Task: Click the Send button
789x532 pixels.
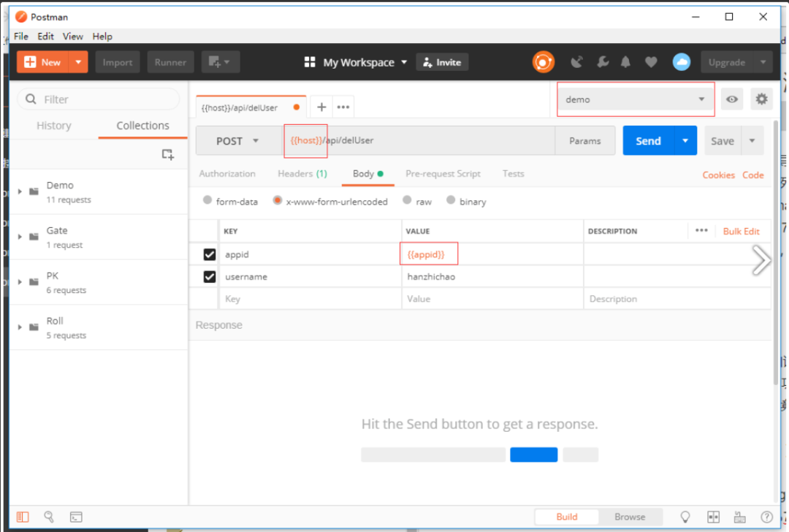Action: (x=648, y=141)
